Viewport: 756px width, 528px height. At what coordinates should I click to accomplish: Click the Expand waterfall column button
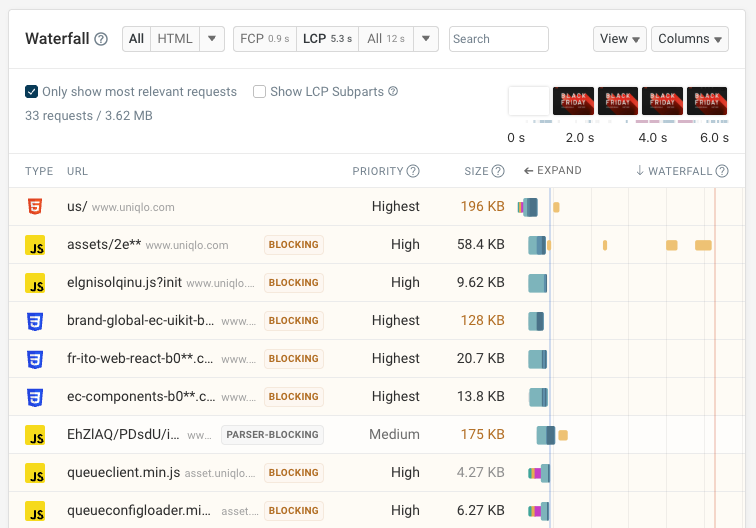click(552, 171)
